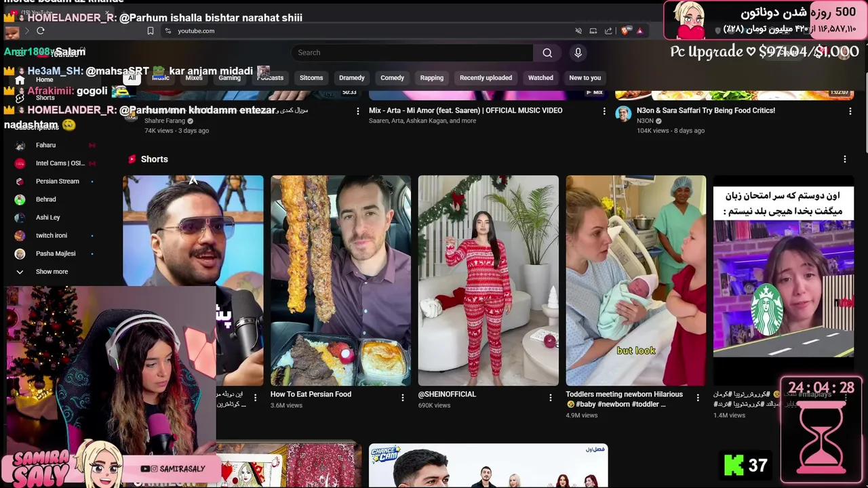Open menu for Toddlers meeting newborn short
The height and width of the screenshot is (488, 868).
pyautogui.click(x=698, y=398)
